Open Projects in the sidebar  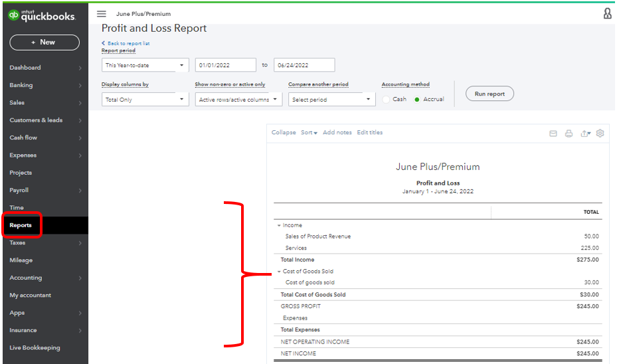21,173
